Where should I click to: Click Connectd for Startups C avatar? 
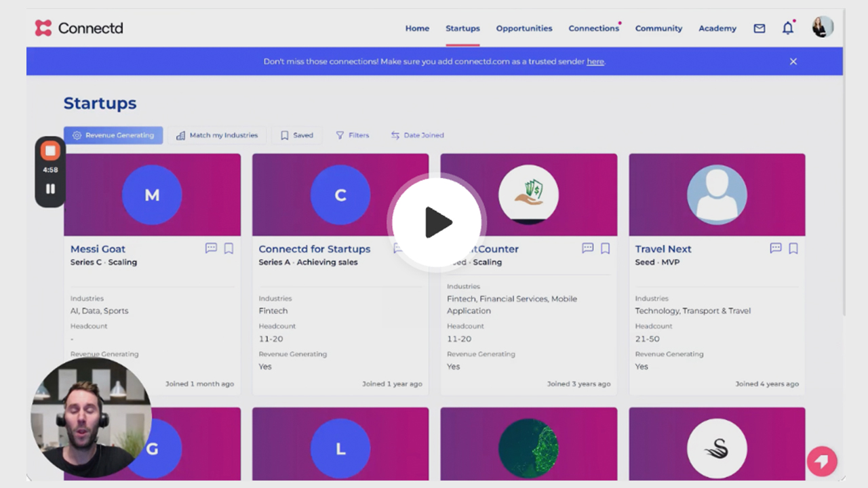point(340,195)
